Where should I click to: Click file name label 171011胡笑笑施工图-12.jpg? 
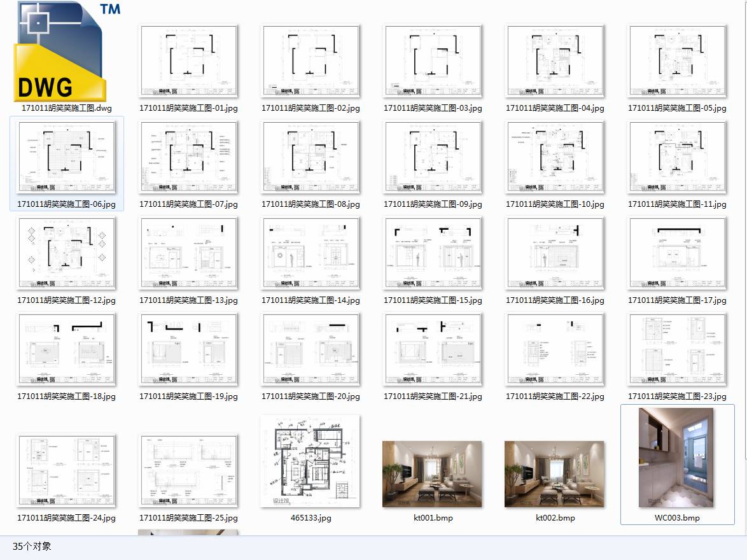pyautogui.click(x=66, y=300)
